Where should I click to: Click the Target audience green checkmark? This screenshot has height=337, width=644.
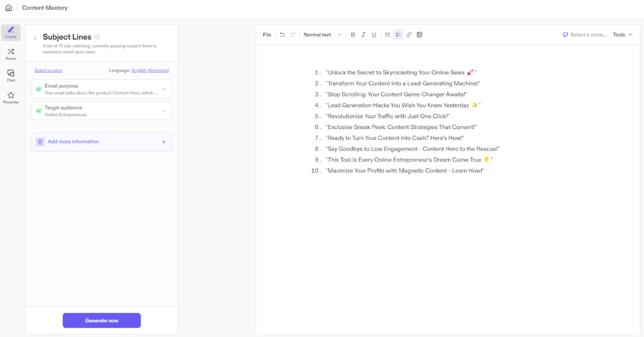(39, 111)
